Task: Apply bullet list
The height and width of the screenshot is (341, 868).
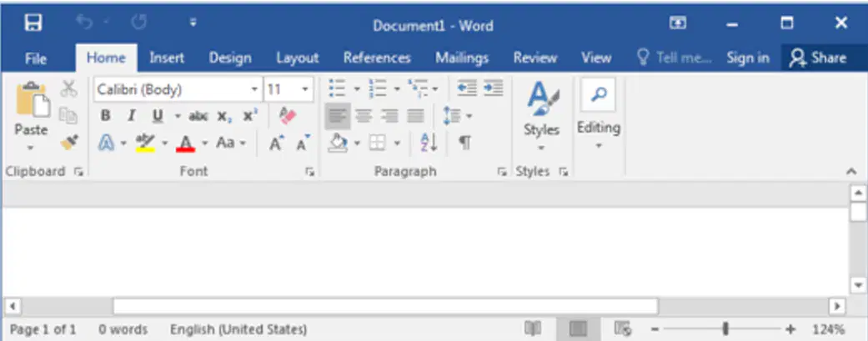Action: 337,88
